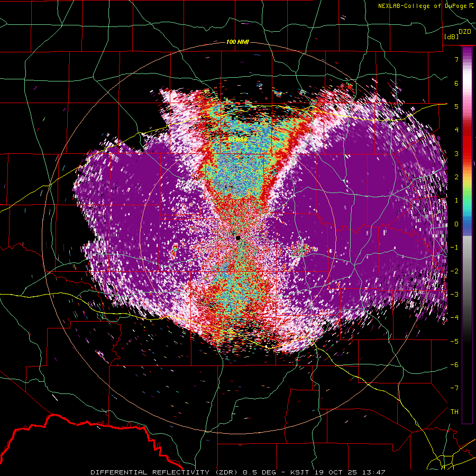
Task: Click the (ZDR) text in caption
Action: [x=226, y=472]
